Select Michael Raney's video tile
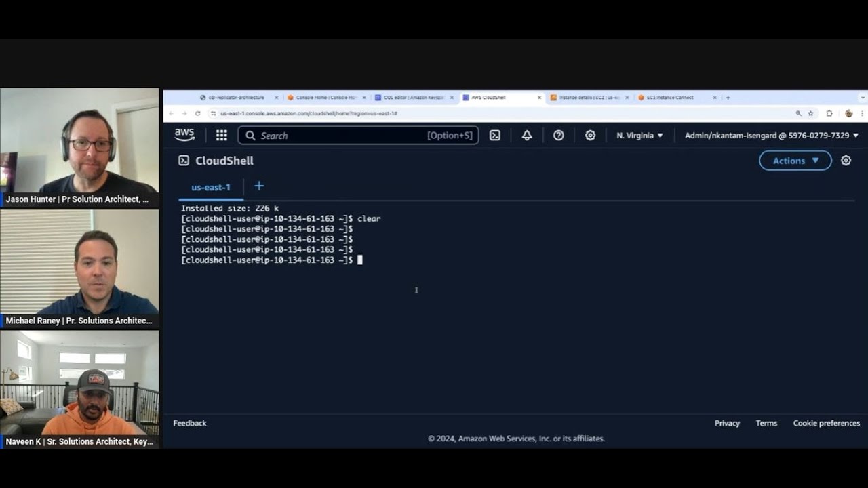868x488 pixels. point(79,268)
